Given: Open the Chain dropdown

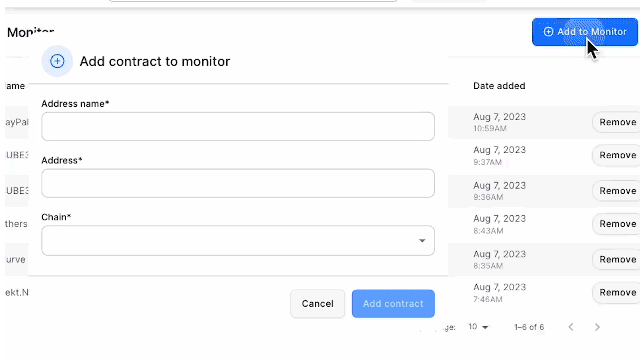Looking at the screenshot, I should 238,240.
